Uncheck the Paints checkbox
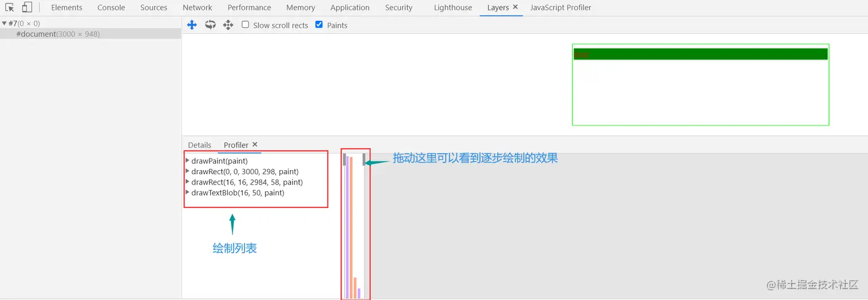Screen dimensions: 868x300 click(319, 25)
